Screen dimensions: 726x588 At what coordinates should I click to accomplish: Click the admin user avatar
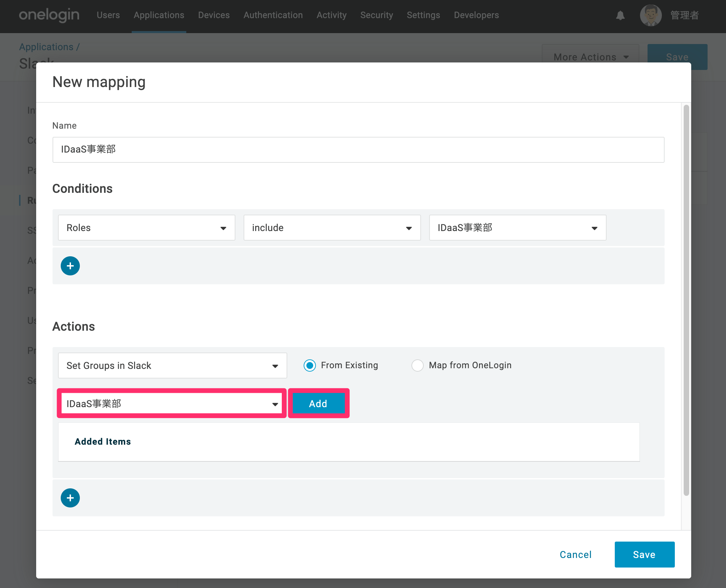pos(651,15)
